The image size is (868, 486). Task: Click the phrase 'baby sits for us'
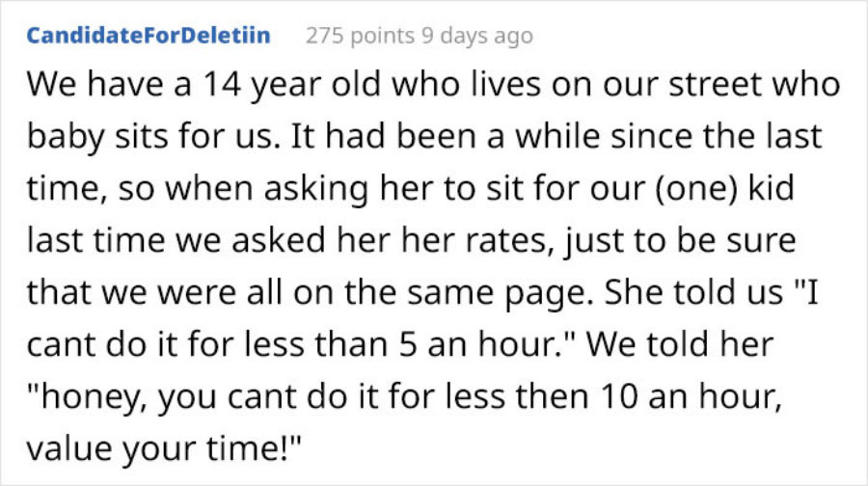click(153, 137)
